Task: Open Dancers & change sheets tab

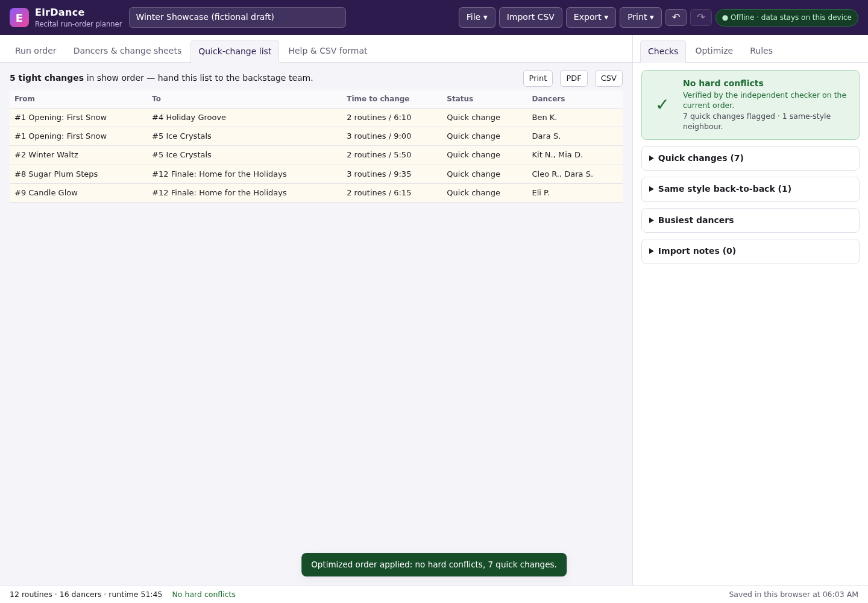Action: point(127,51)
